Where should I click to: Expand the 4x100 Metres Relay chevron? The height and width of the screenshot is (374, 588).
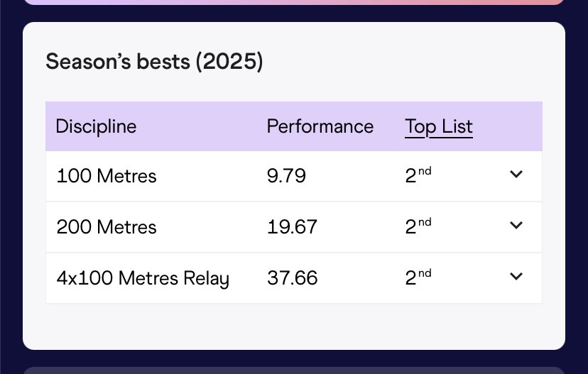pyautogui.click(x=516, y=276)
